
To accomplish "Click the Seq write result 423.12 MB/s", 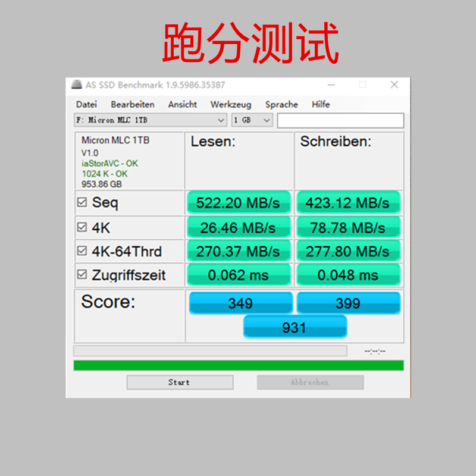I will (x=348, y=202).
